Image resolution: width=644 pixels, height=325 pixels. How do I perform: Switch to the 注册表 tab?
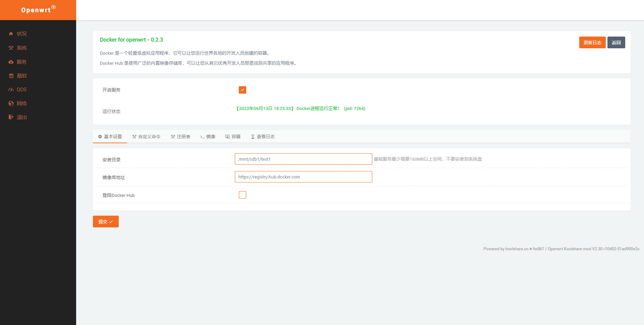(180, 137)
